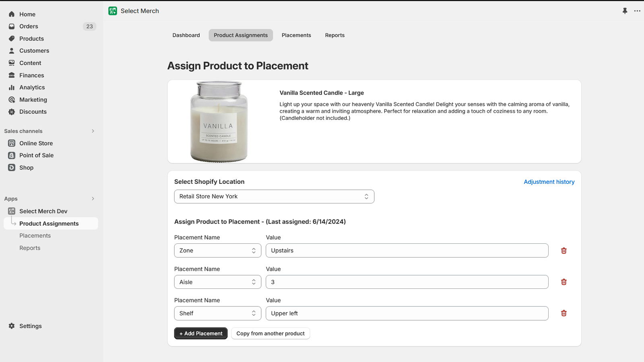Click the Orders count badge 23
The image size is (644, 362).
point(89,27)
